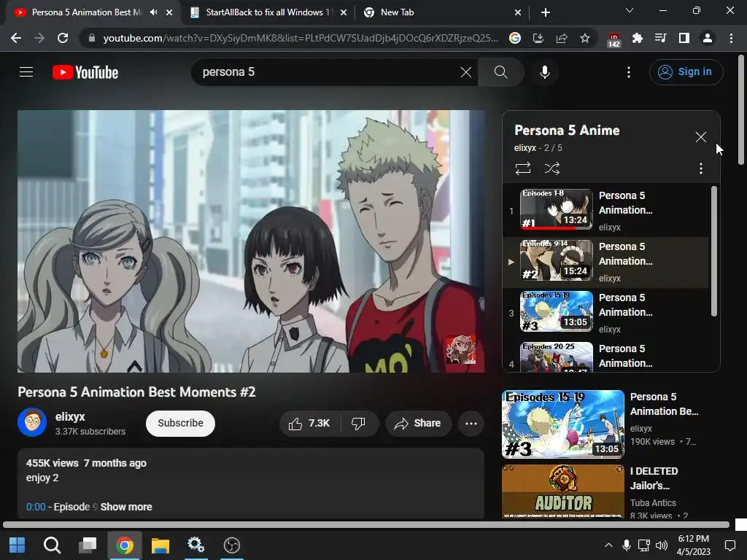Click the playlist panel scrollbar
The width and height of the screenshot is (747, 560).
[x=713, y=252]
